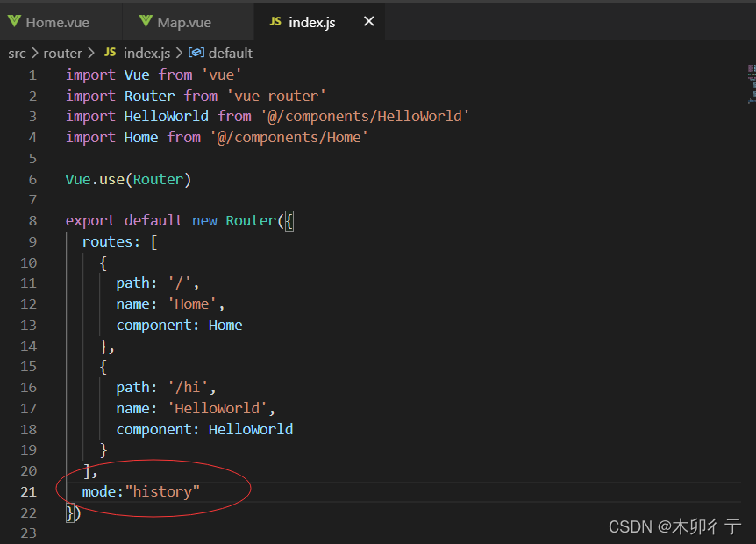Click the minimap code overview
Viewport: 756px width, 544px height.
(752, 84)
